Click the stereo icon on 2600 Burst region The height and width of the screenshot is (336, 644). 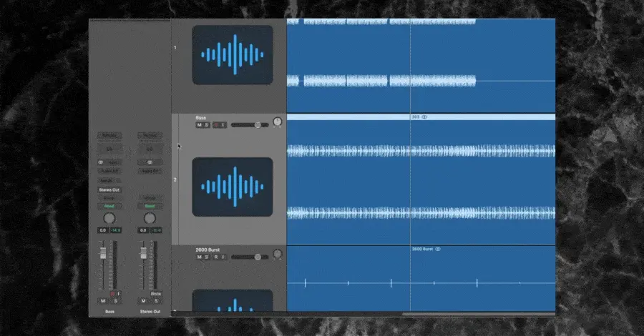[438, 249]
